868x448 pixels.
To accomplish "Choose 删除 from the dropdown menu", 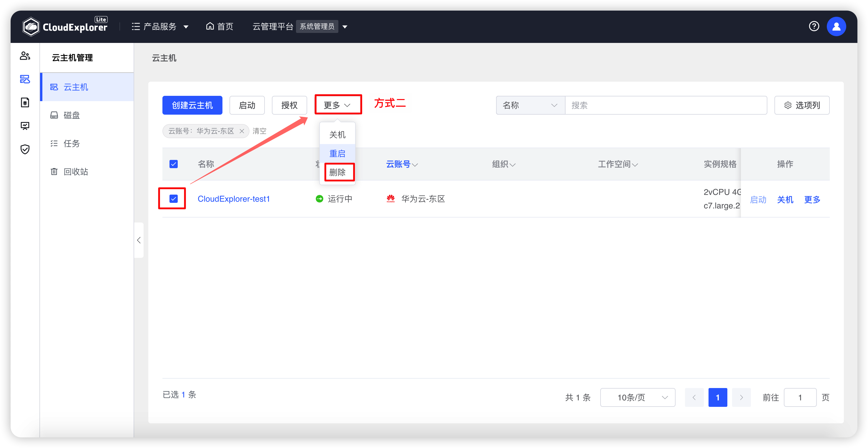I will 337,172.
